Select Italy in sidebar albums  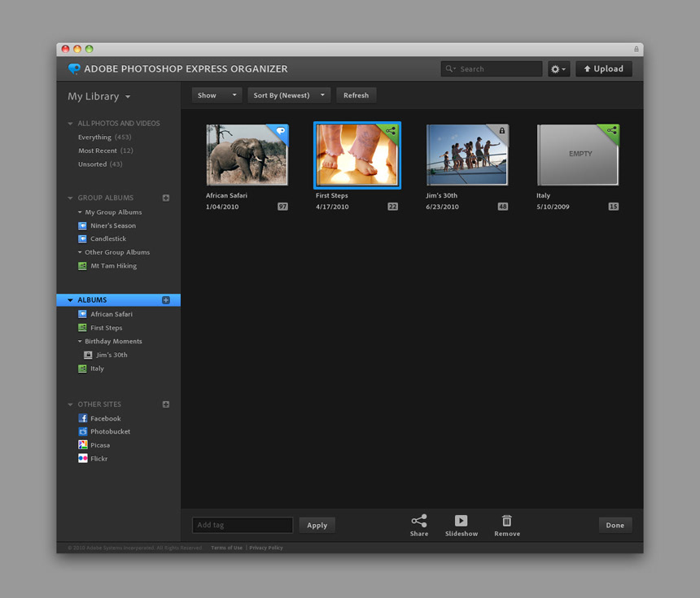[91, 369]
